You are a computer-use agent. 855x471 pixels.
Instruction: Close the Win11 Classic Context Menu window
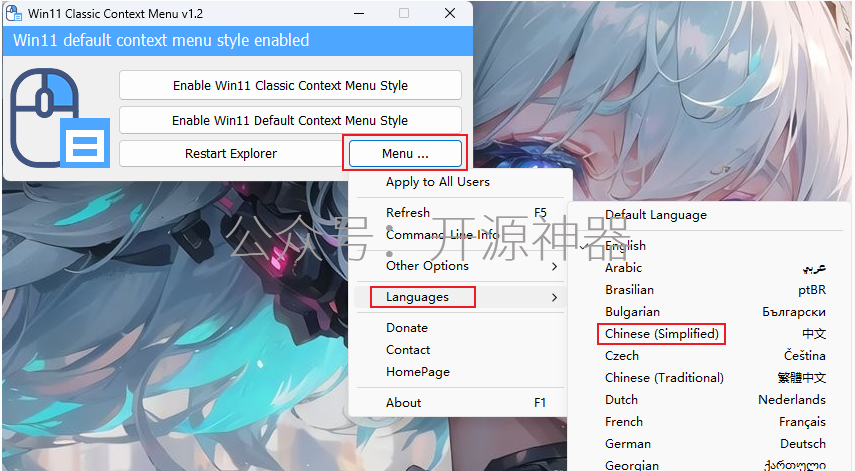pos(450,14)
